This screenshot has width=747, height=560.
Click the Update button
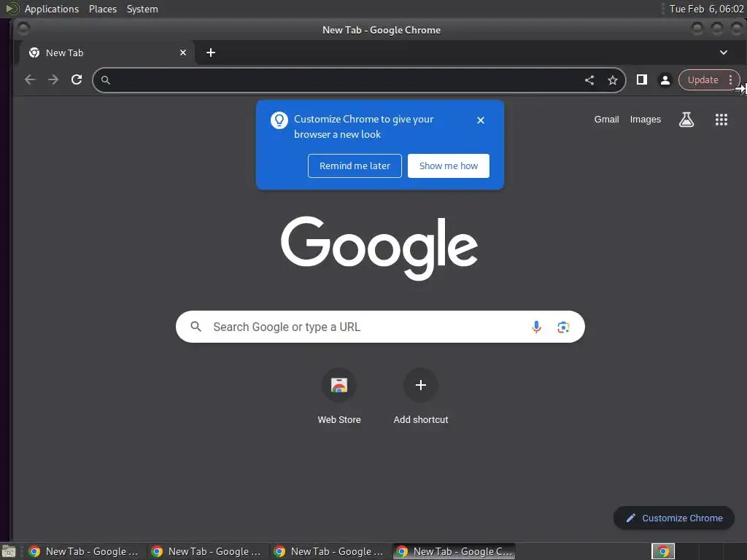[703, 80]
